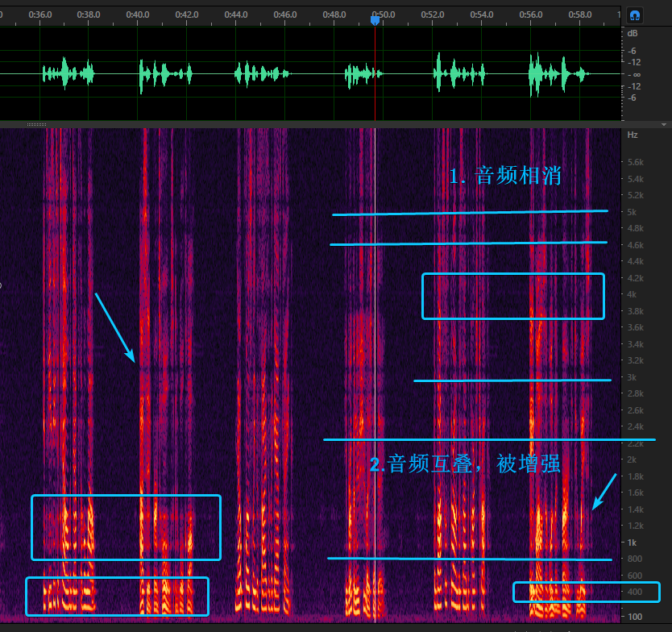This screenshot has width=672, height=632.
Task: Click the 2.4k frequency label
Action: pos(636,426)
